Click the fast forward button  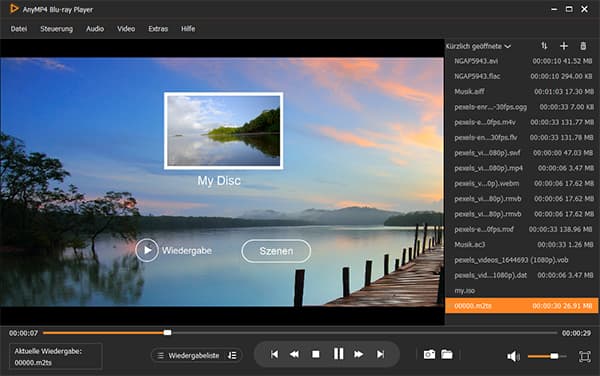359,355
